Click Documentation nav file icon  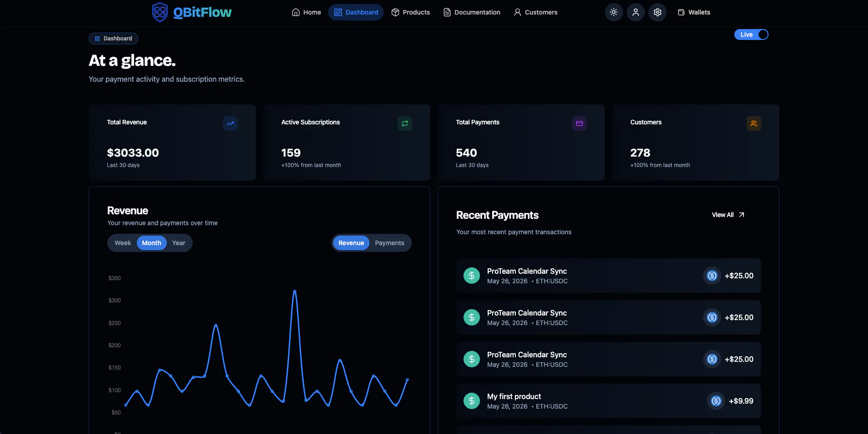pyautogui.click(x=447, y=12)
